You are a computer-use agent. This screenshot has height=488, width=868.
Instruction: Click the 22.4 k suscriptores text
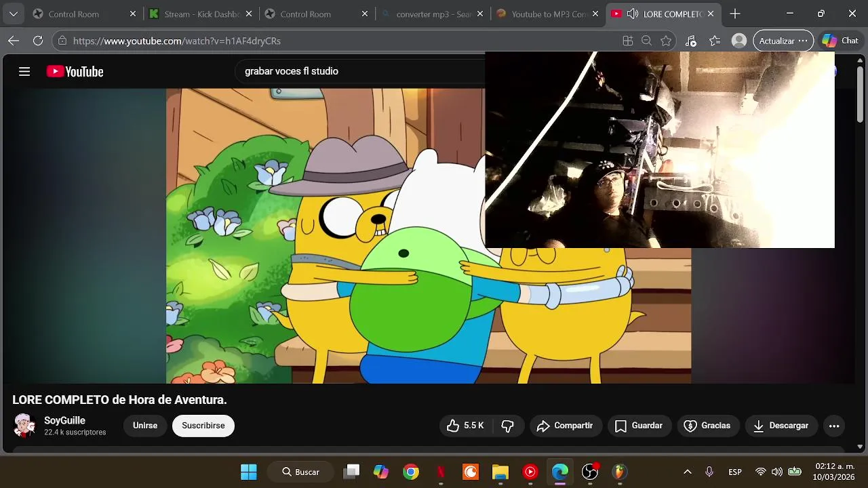(75, 432)
